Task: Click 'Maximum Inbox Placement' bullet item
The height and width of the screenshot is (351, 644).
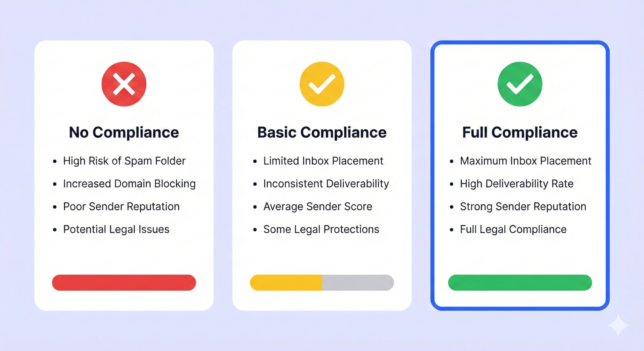Action: tap(526, 161)
